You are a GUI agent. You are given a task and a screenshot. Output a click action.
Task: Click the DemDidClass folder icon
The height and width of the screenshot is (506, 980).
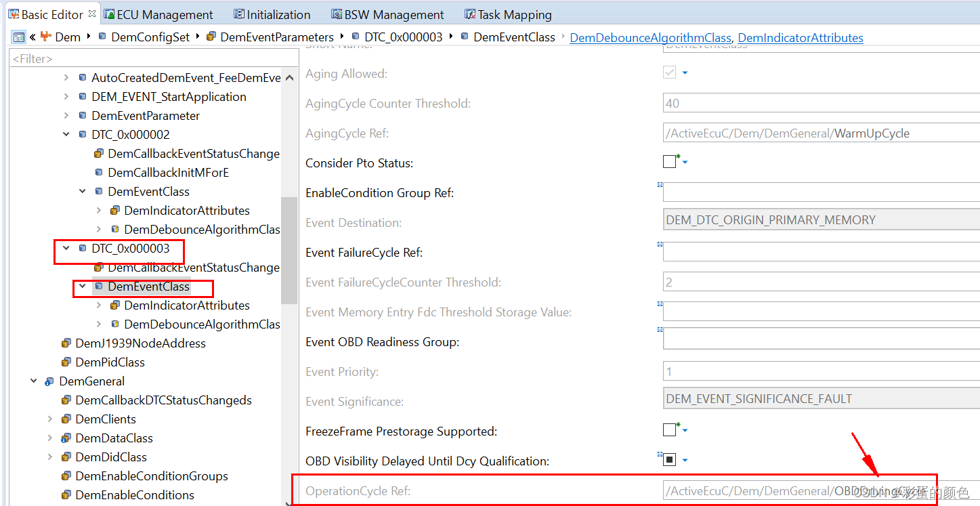pyautogui.click(x=66, y=457)
